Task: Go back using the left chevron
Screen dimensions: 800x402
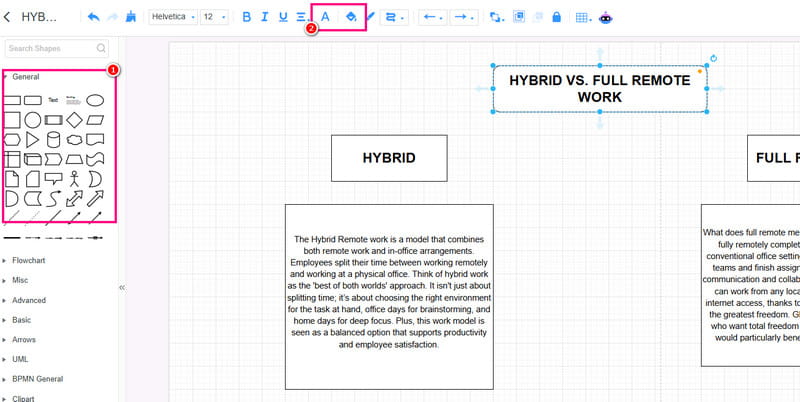Action: [x=7, y=17]
